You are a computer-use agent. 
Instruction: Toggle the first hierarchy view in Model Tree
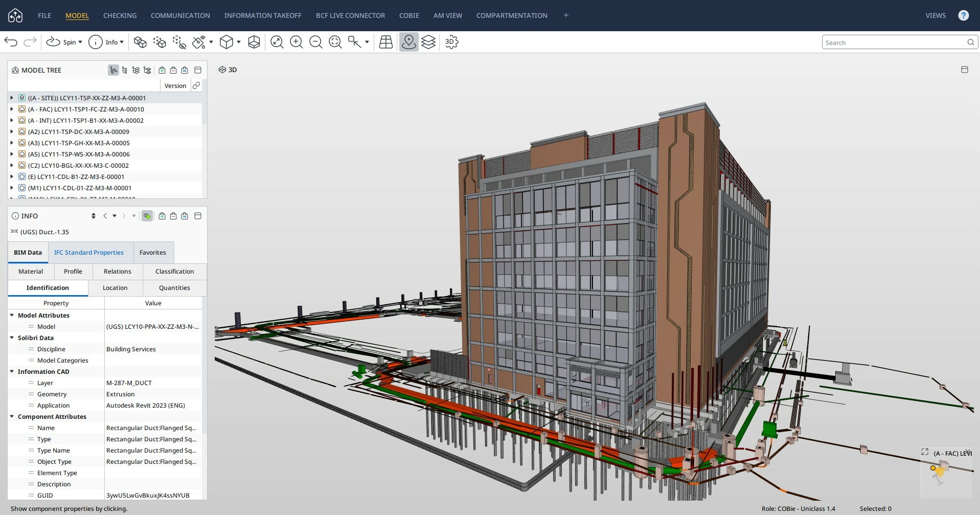tap(113, 70)
